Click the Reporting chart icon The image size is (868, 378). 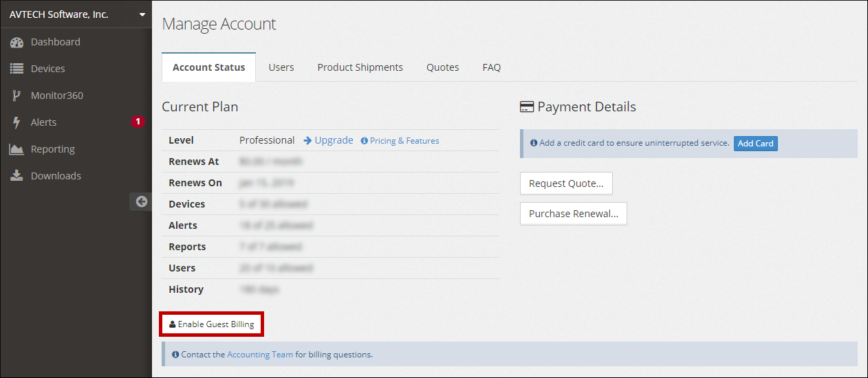pyautogui.click(x=17, y=149)
